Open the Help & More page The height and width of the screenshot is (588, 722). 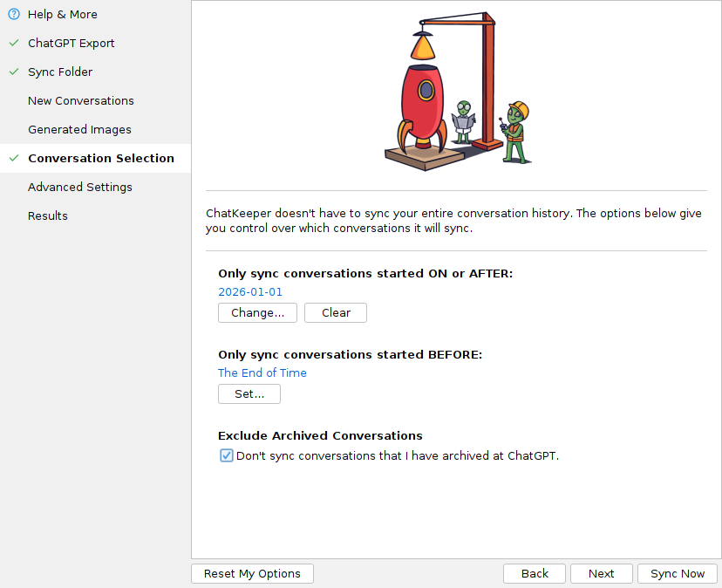[x=62, y=14]
